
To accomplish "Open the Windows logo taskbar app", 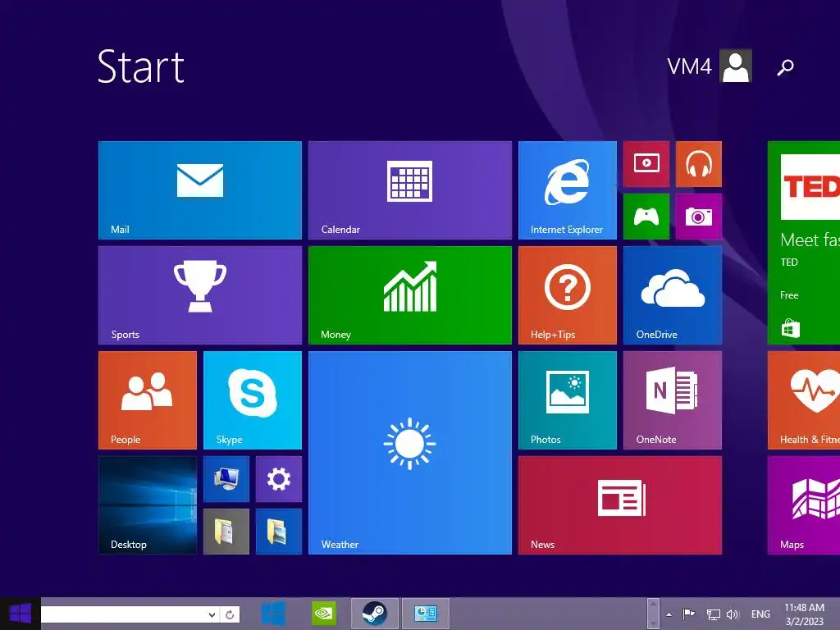I will 273,614.
